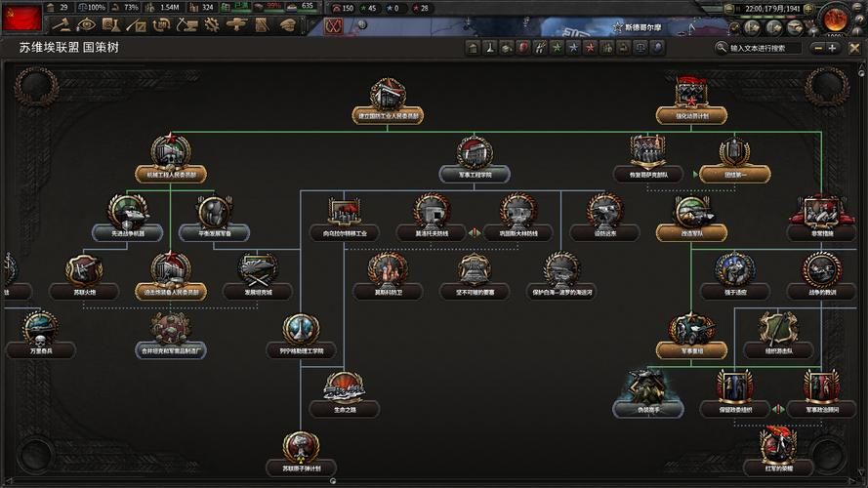Image resolution: width=868 pixels, height=488 pixels.
Task: Select the 组织游击队 focus icon
Action: coord(778,329)
